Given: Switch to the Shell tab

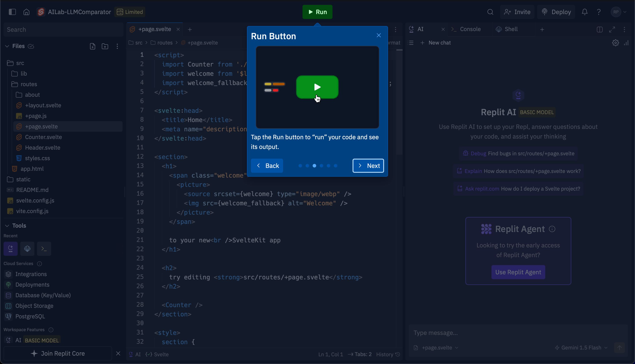Looking at the screenshot, I should point(507,29).
